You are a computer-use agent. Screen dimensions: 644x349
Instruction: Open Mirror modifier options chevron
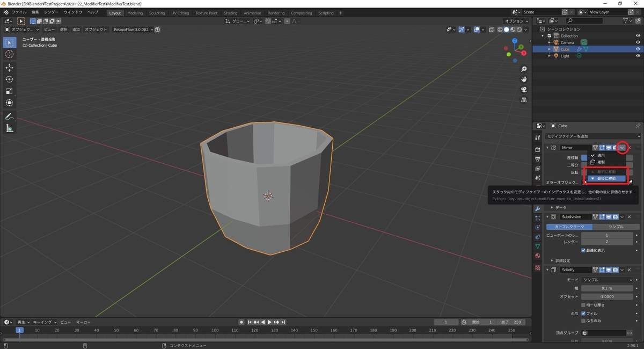tap(622, 148)
